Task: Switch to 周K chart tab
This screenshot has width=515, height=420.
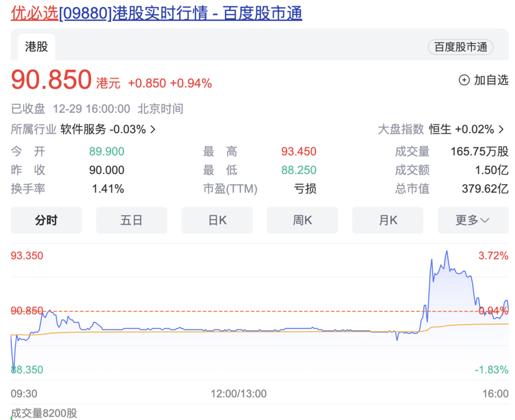Action: [302, 220]
